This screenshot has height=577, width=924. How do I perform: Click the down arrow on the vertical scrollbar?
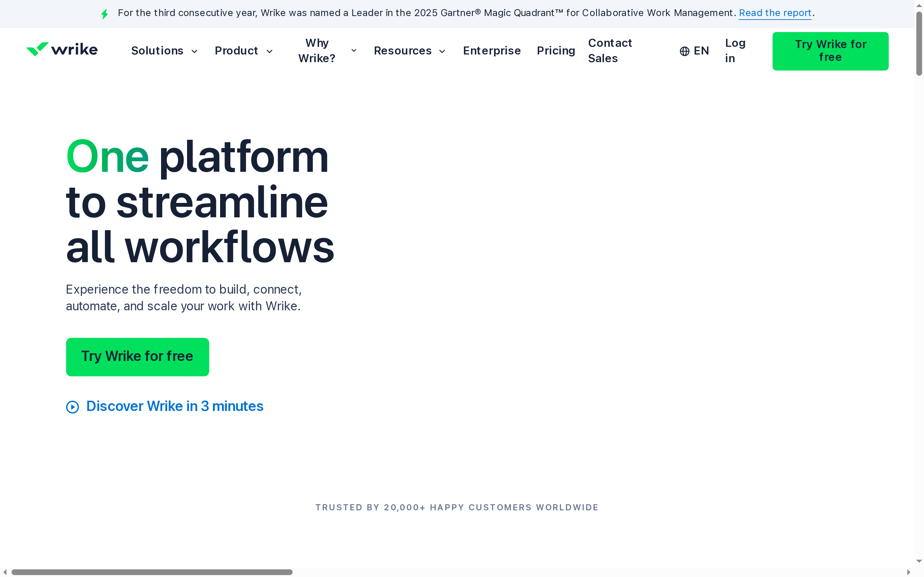click(920, 561)
